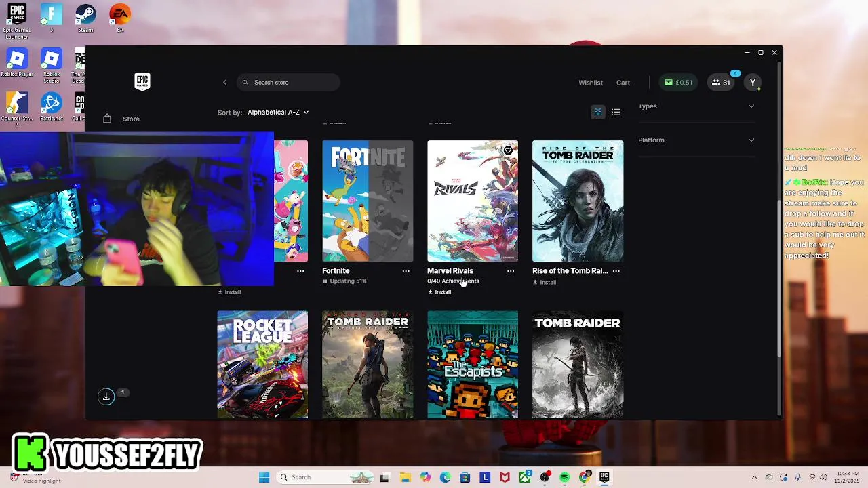The height and width of the screenshot is (488, 868).
Task: Open the Epic Games logo home
Action: (x=142, y=82)
